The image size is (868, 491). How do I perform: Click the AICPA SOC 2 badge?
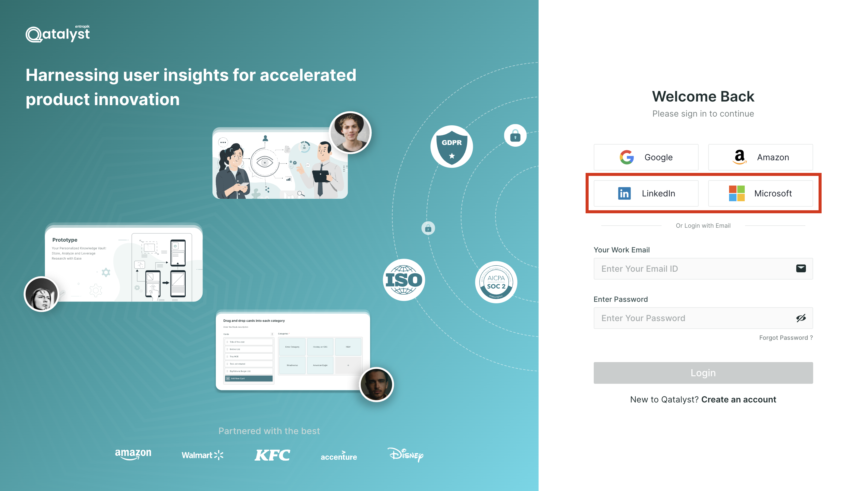(x=496, y=282)
